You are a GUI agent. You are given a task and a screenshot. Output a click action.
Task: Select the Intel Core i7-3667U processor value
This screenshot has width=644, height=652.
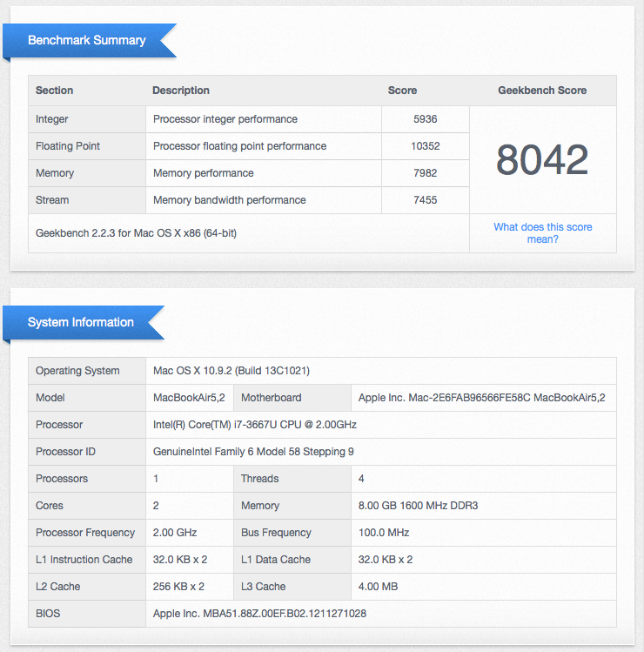pos(255,425)
